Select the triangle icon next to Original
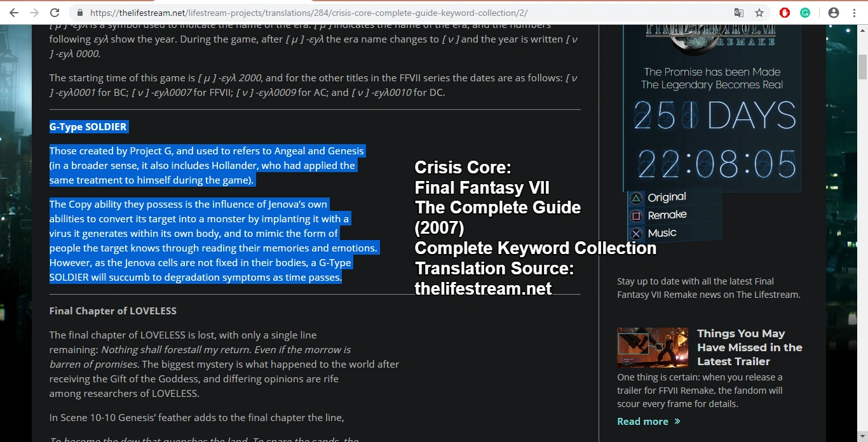Screen dimensions: 868x442 point(636,199)
